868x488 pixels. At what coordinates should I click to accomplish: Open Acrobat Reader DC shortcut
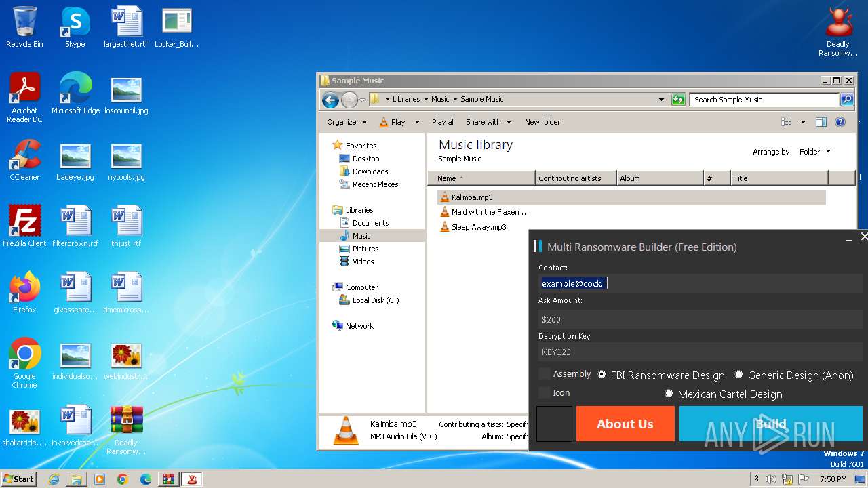(24, 98)
